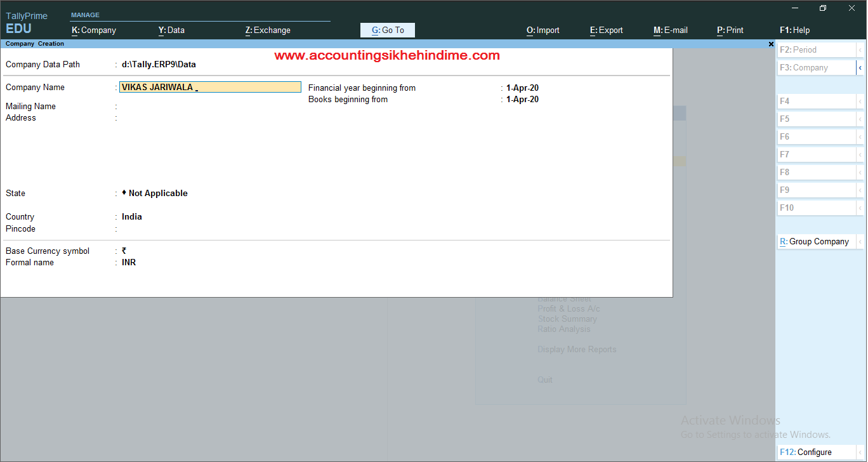Open the M: E-mail menu
Viewport: 868px width, 462px height.
coord(671,30)
